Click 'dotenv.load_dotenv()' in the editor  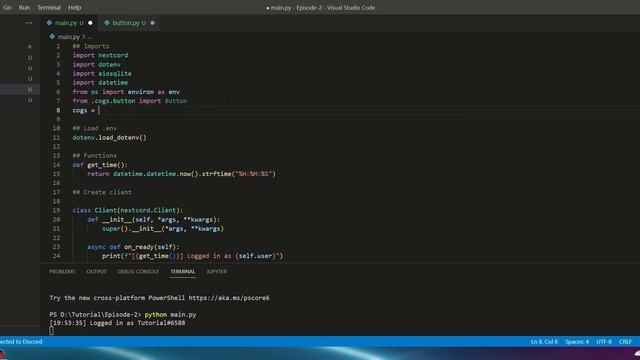(109, 138)
